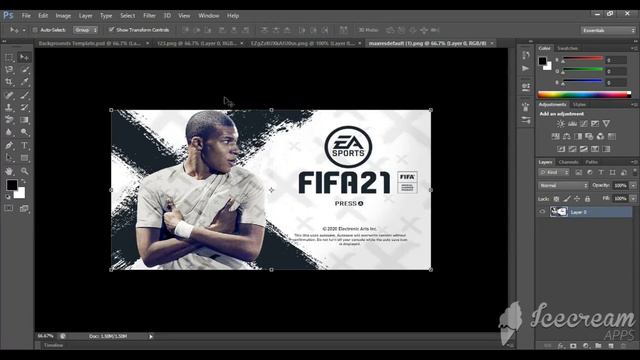This screenshot has height=360, width=640.
Task: Click the new adjustment layer button
Action: click(586, 346)
